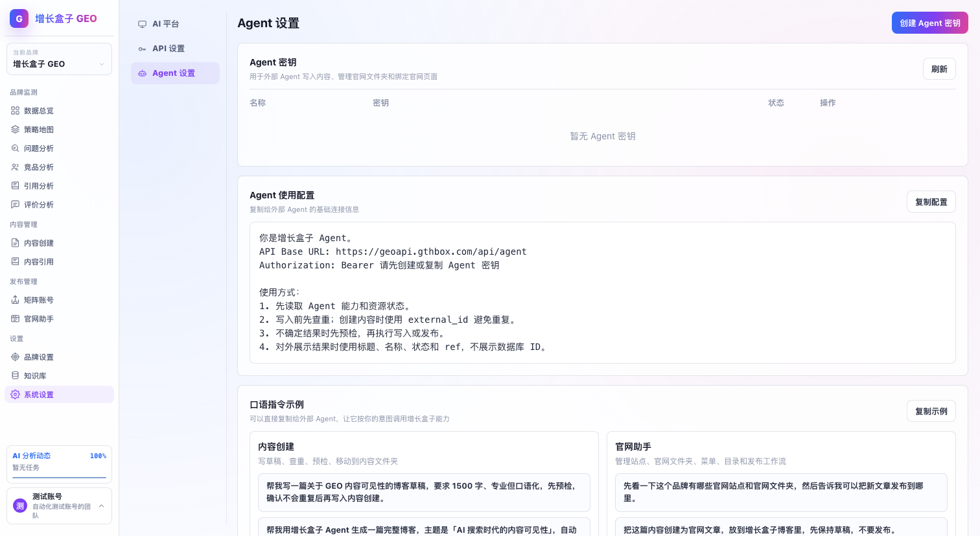Click the 内容引用 icon
Viewport: 980px width, 536px height.
tap(15, 262)
